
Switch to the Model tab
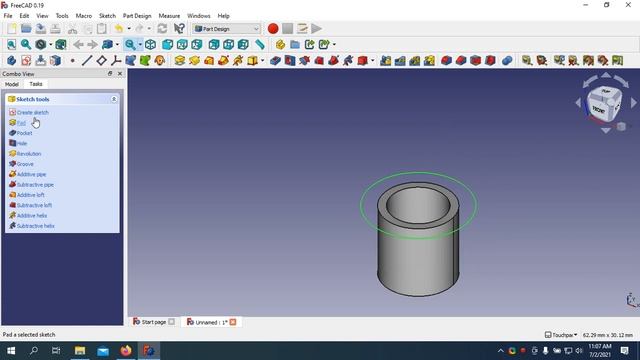pyautogui.click(x=11, y=84)
